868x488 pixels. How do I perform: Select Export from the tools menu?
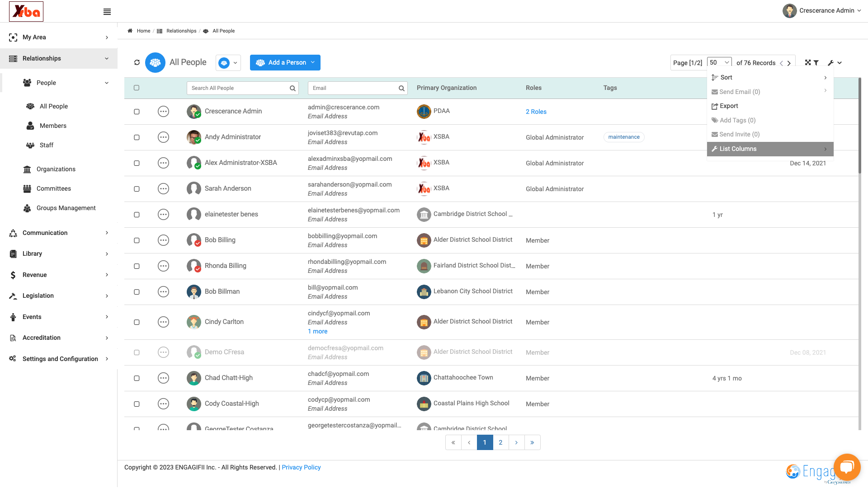tap(770, 106)
